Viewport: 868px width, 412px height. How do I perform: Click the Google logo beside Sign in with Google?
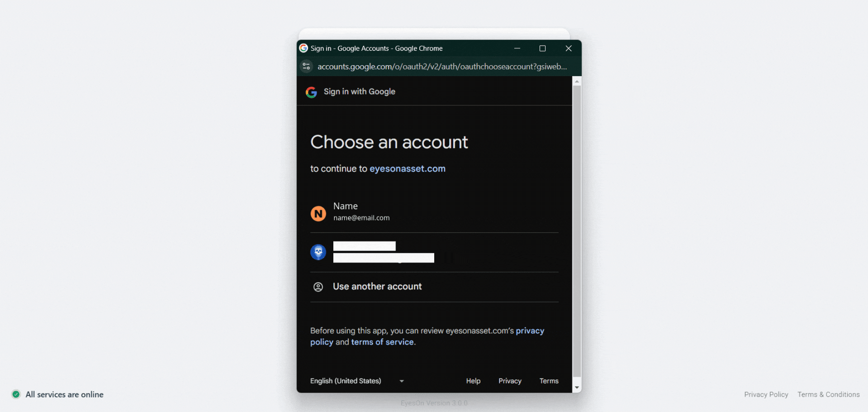311,92
